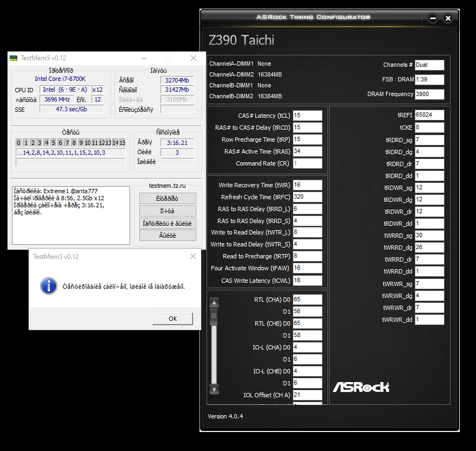
Task: Click the ChannelA-DIMM2 16384MB entry
Action: pyautogui.click(x=246, y=74)
